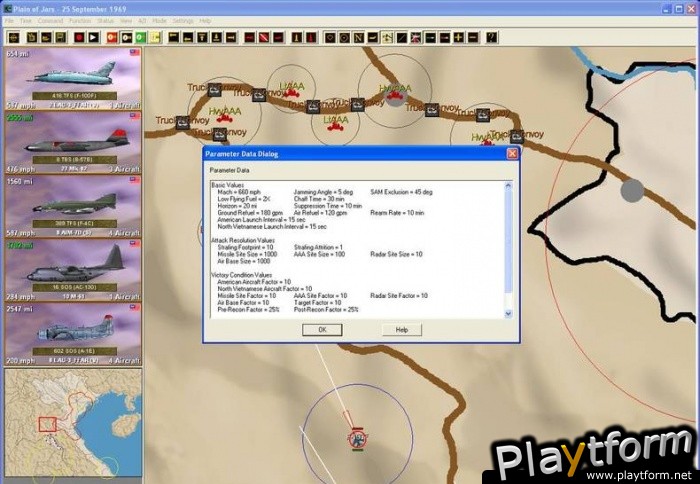
Task: Select the 16 SOS (AC-130) aircraft card
Action: [73, 270]
